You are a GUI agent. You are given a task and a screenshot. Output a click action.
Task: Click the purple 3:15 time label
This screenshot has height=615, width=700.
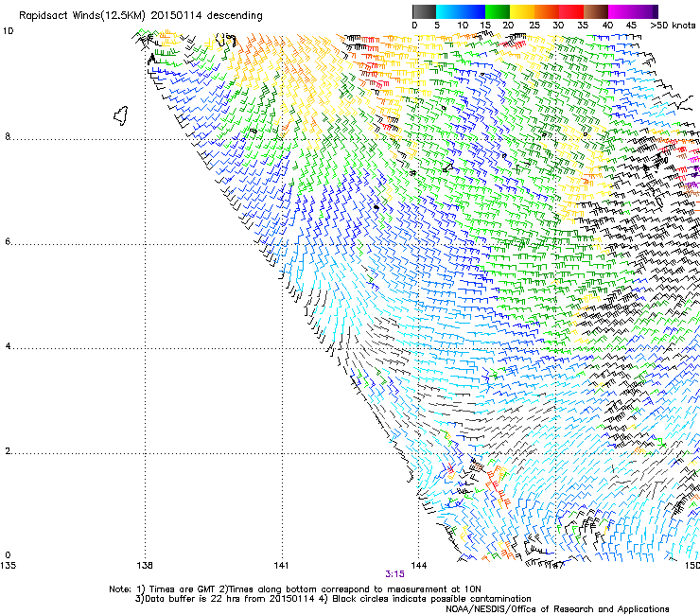pyautogui.click(x=394, y=574)
